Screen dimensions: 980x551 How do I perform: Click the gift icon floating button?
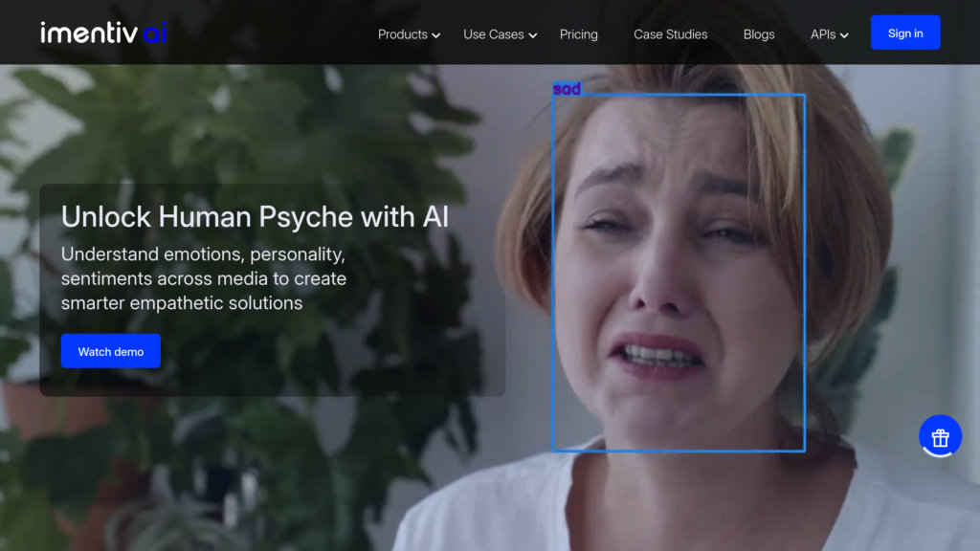point(940,437)
